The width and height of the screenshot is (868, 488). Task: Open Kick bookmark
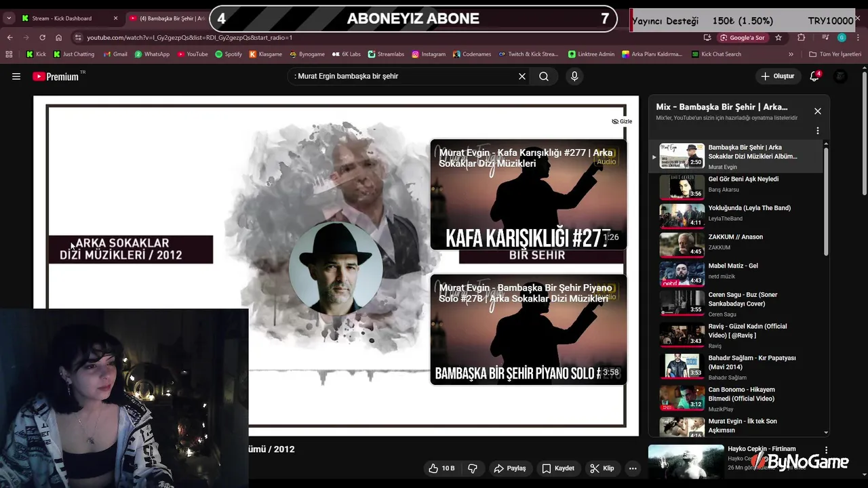(36, 54)
